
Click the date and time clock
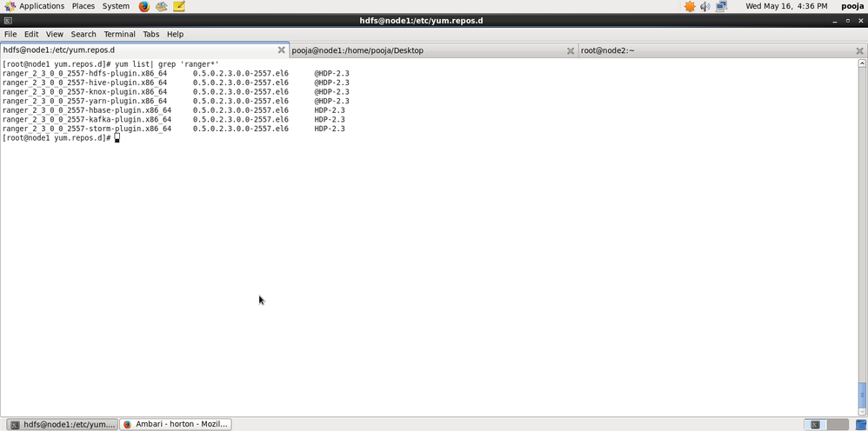point(786,6)
